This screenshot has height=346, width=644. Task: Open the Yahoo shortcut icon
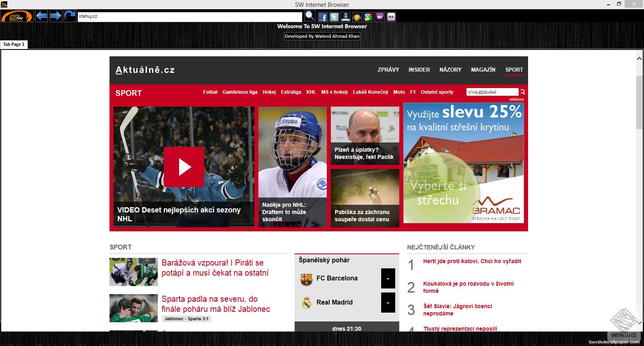pyautogui.click(x=380, y=17)
